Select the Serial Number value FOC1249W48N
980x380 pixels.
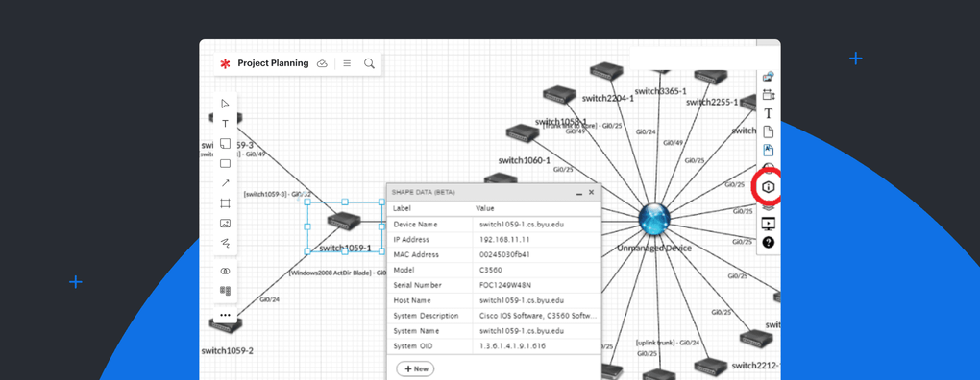505,285
